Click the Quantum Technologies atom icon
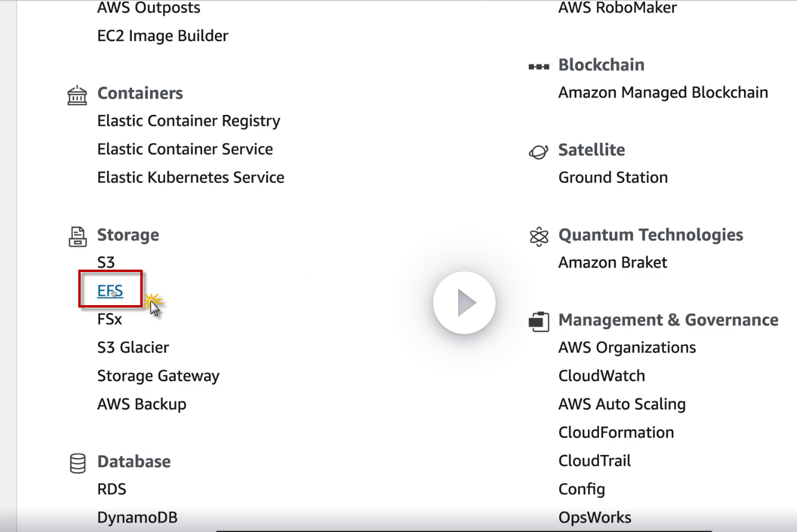The height and width of the screenshot is (532, 797). point(538,236)
